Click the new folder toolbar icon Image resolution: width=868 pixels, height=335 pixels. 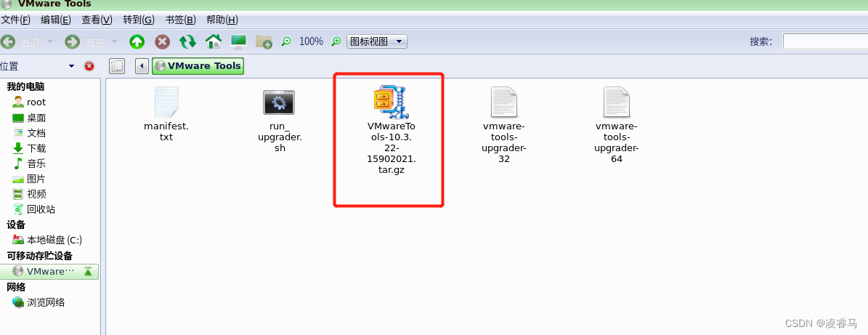tap(264, 42)
